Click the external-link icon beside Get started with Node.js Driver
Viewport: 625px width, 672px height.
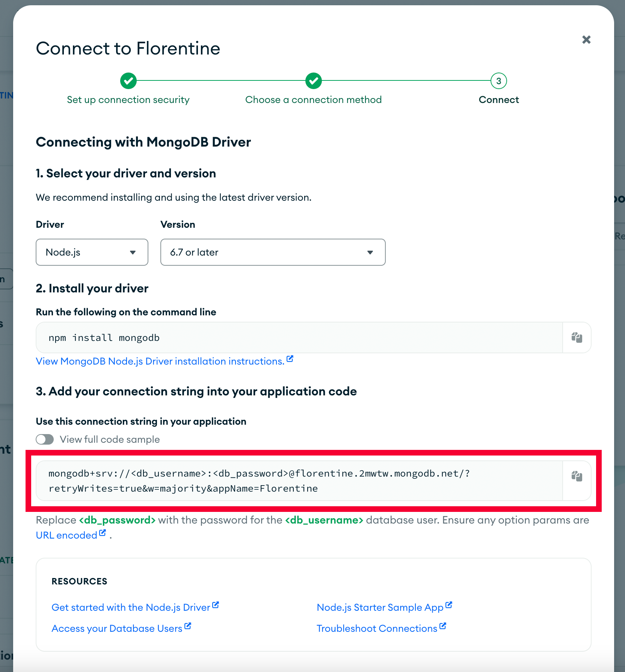tap(216, 605)
